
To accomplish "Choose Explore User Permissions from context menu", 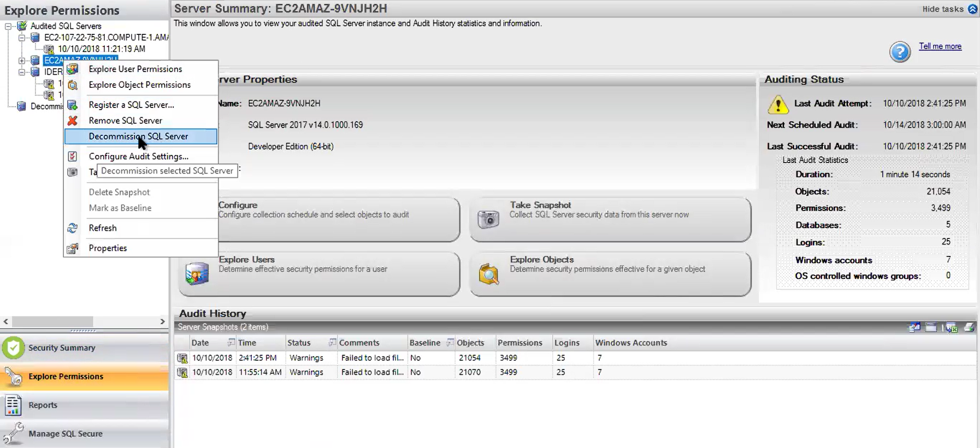I will (141, 69).
